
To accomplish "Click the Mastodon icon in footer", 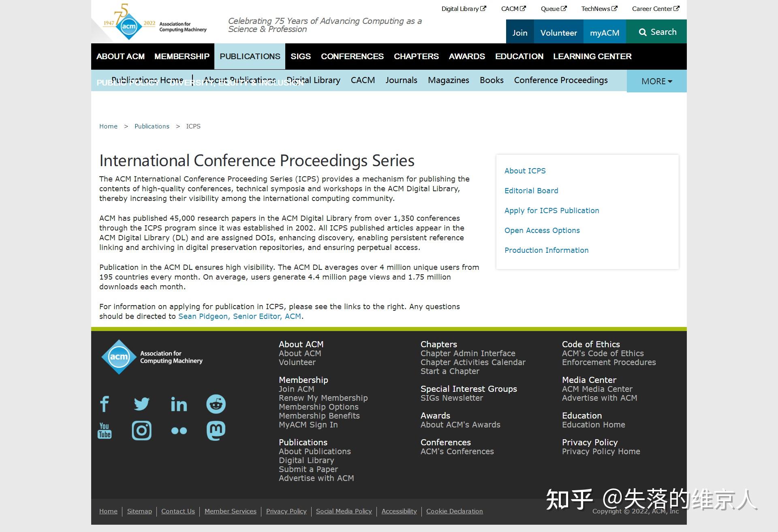I will pyautogui.click(x=216, y=430).
